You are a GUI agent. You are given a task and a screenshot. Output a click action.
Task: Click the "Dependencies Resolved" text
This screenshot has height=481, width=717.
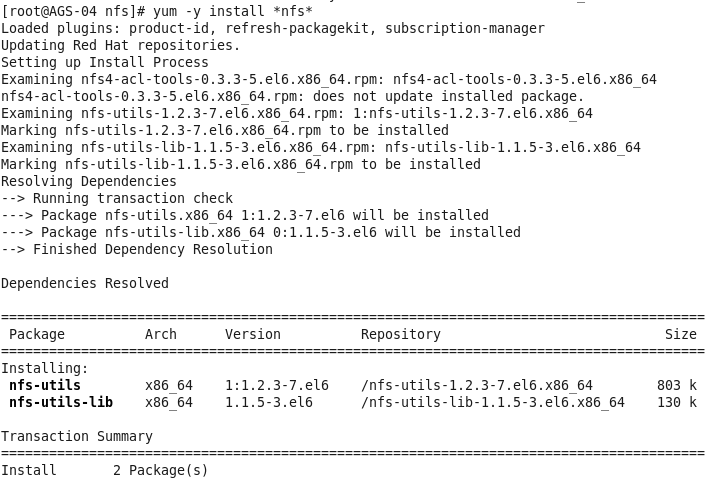[x=84, y=283]
